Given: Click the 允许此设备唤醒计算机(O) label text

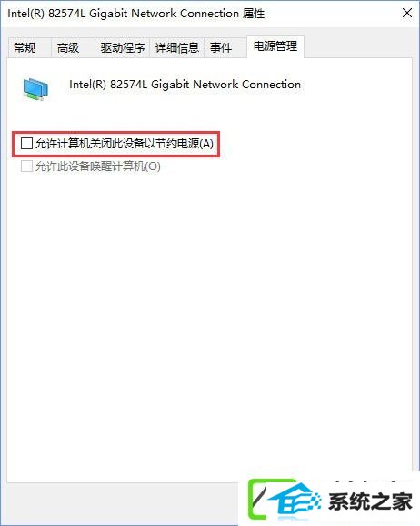Looking at the screenshot, I should tap(98, 166).
